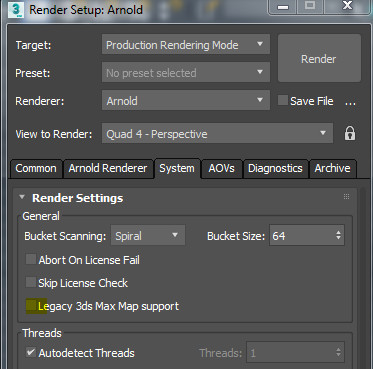The width and height of the screenshot is (373, 369).
Task: Enable the Save File checkbox
Action: pos(283,100)
